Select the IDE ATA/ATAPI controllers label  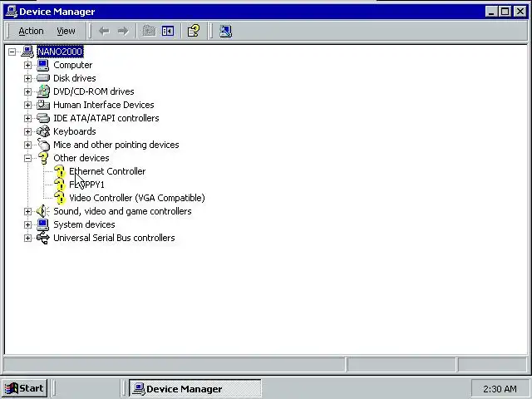(x=106, y=118)
